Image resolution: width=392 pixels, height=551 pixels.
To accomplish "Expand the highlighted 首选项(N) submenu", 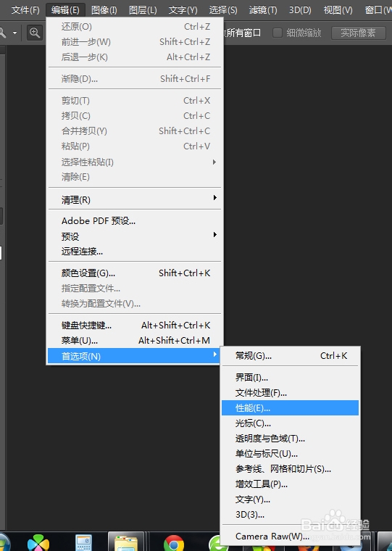I will click(133, 356).
